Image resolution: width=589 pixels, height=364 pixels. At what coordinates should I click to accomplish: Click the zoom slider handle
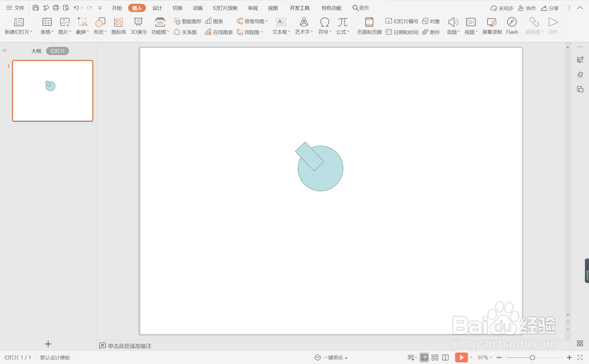[532, 357]
